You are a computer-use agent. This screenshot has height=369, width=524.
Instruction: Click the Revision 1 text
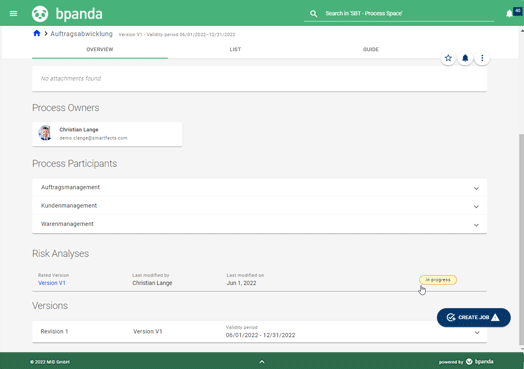(x=54, y=331)
